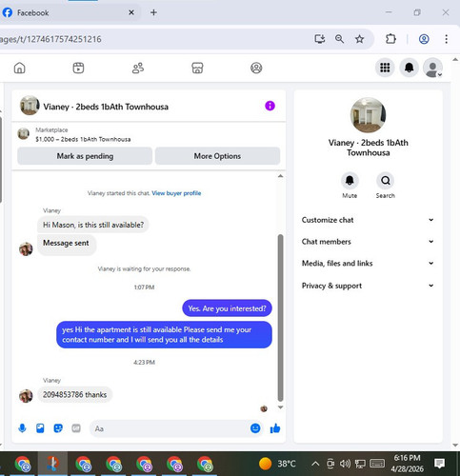The height and width of the screenshot is (476, 460).
Task: Attach a file with the photo icon
Action: click(x=40, y=428)
